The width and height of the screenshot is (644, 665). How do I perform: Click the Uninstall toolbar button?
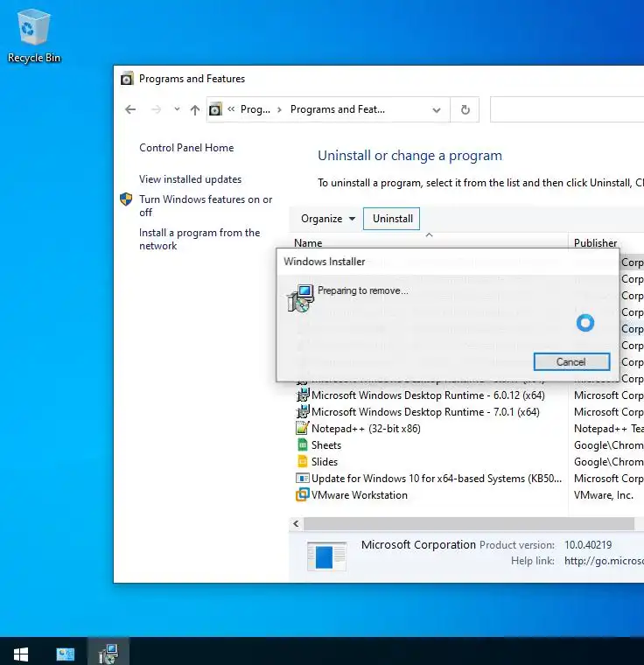[x=392, y=219]
